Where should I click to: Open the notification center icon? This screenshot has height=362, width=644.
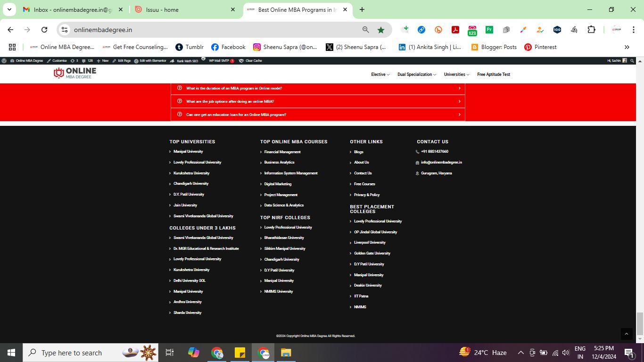[628, 353]
